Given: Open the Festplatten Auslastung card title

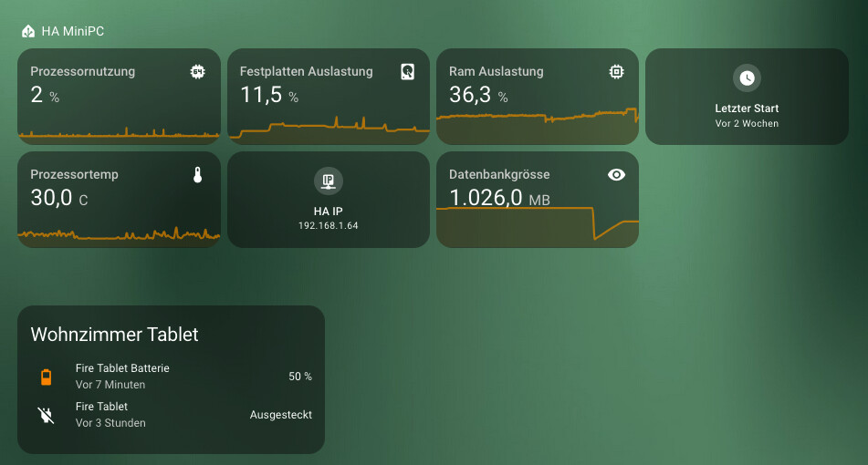Looking at the screenshot, I should tap(306, 71).
